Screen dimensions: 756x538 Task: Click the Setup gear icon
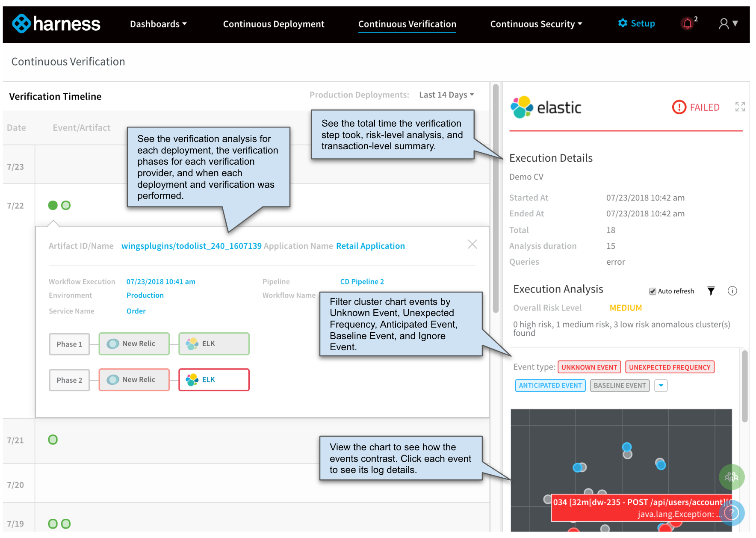click(x=623, y=23)
